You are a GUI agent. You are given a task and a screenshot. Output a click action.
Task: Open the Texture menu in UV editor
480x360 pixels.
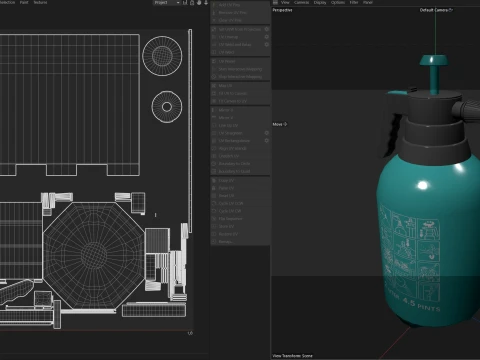pyautogui.click(x=40, y=2)
